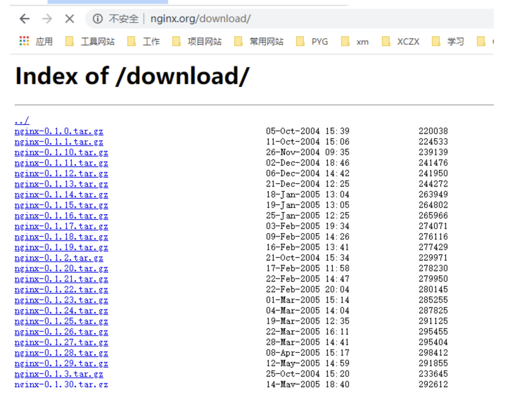Download nginx-0.1.22.tar.gz
This screenshot has width=529, height=420.
coord(61,289)
